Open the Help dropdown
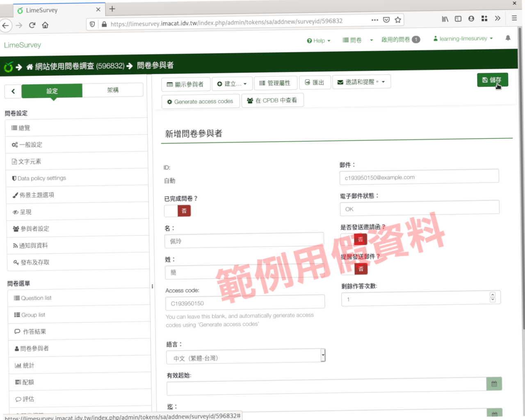525x420 pixels. pyautogui.click(x=319, y=41)
